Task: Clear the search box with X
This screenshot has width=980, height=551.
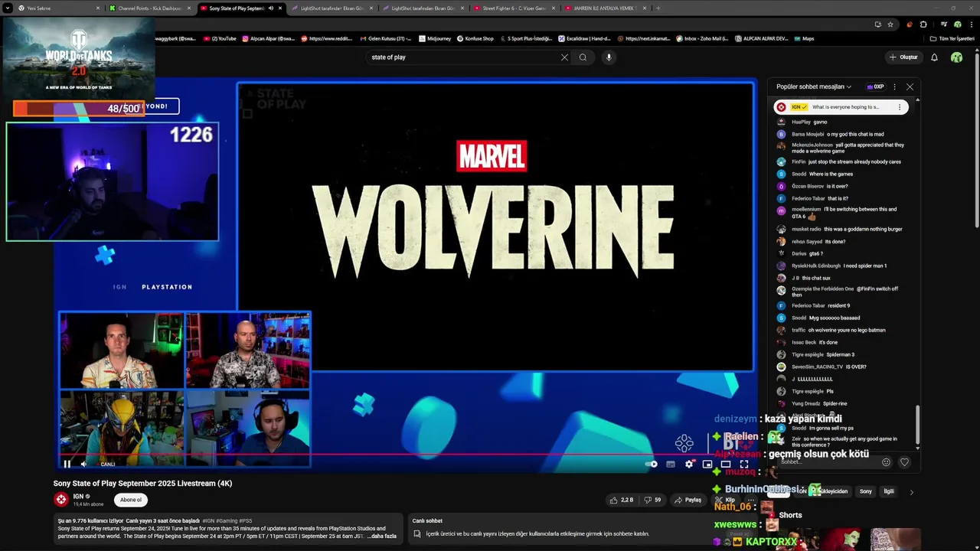Action: coord(564,57)
